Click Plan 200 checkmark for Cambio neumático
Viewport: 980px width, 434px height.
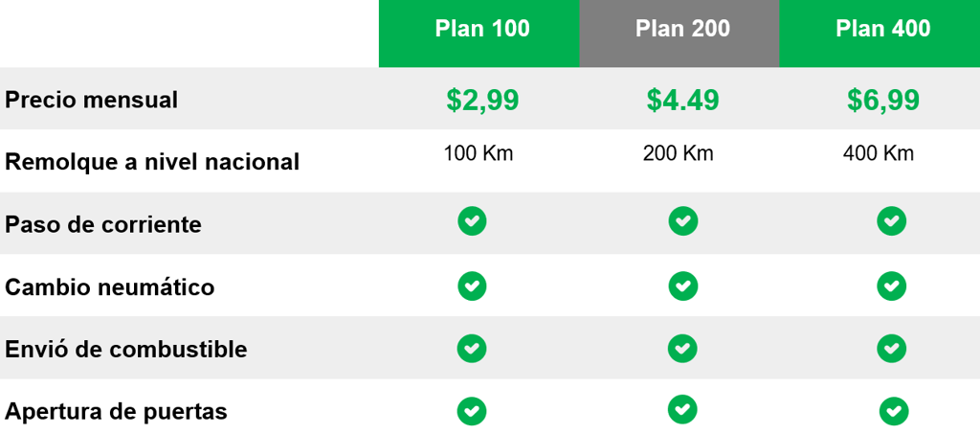(x=682, y=286)
